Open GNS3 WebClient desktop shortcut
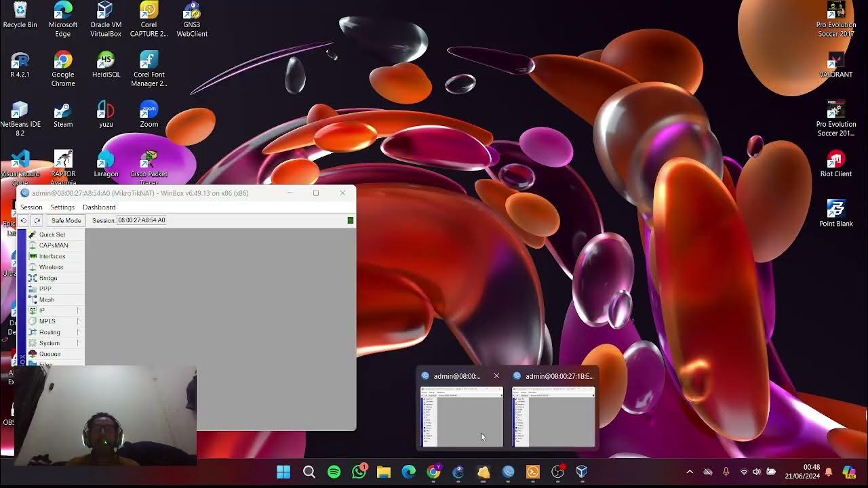The width and height of the screenshot is (868, 488). coord(192,19)
